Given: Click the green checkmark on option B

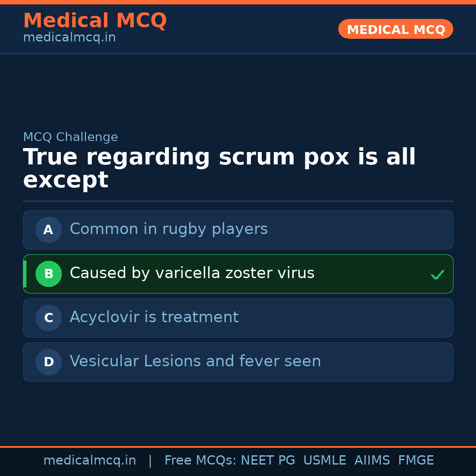Looking at the screenshot, I should (x=437, y=275).
